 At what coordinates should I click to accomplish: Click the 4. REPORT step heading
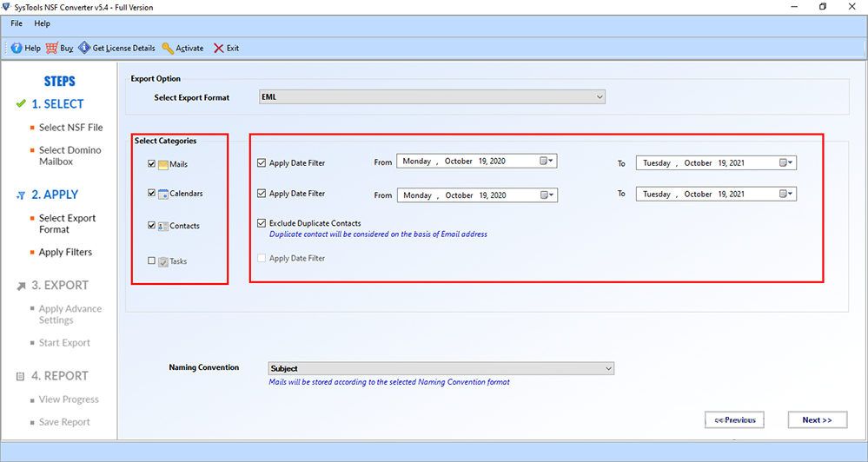click(x=60, y=376)
